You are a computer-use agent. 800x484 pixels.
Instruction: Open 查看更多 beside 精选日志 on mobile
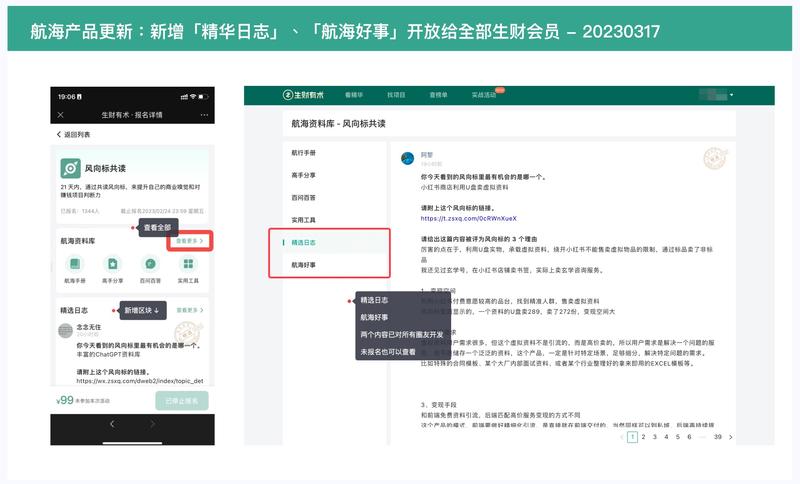click(190, 310)
